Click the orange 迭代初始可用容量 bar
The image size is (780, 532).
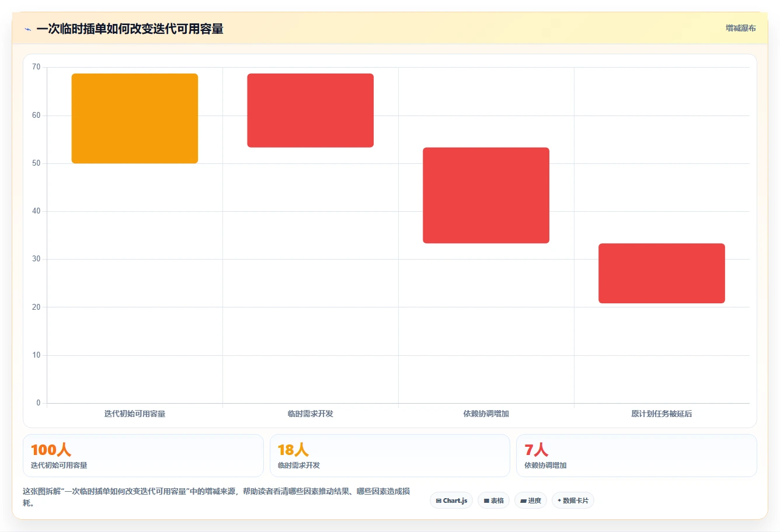[x=135, y=118]
